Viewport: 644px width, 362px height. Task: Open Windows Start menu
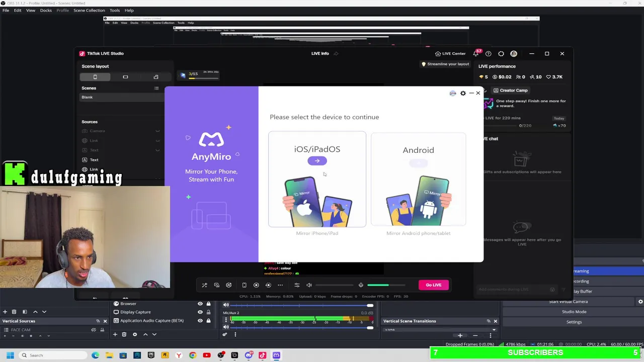click(10, 355)
